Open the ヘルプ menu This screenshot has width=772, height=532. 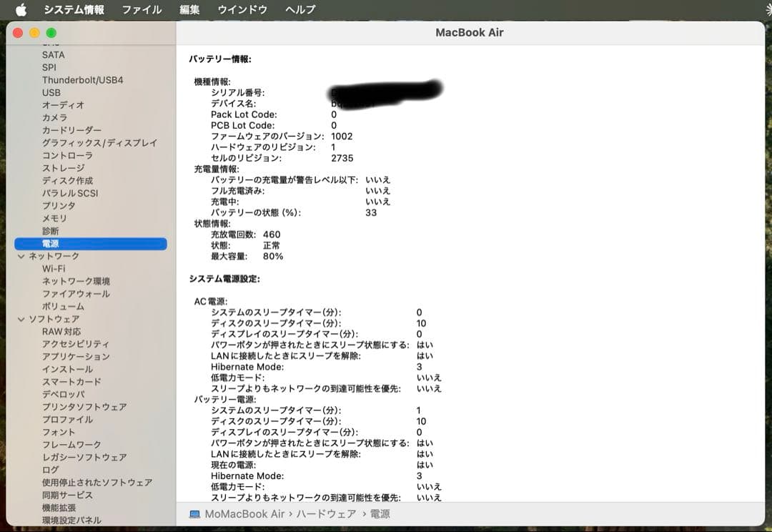click(299, 9)
